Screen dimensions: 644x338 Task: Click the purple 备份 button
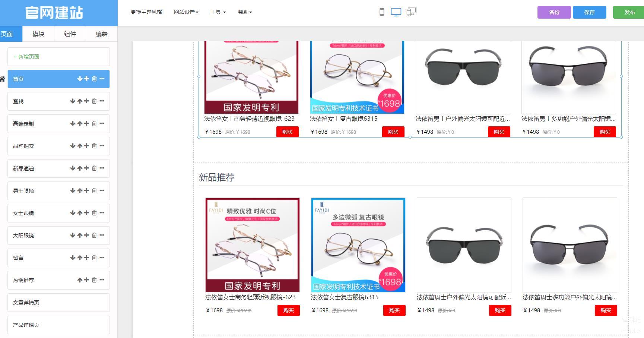tap(554, 12)
